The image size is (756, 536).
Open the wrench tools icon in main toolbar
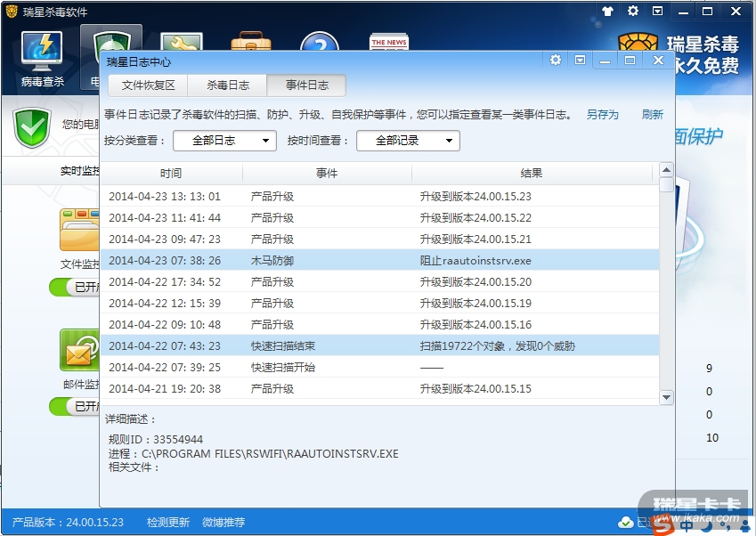pyautogui.click(x=182, y=42)
